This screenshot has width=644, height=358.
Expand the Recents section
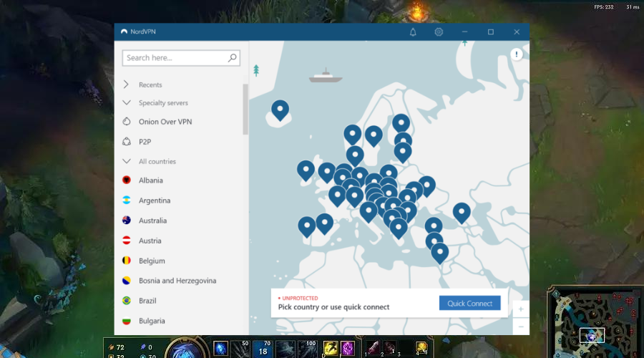(127, 84)
